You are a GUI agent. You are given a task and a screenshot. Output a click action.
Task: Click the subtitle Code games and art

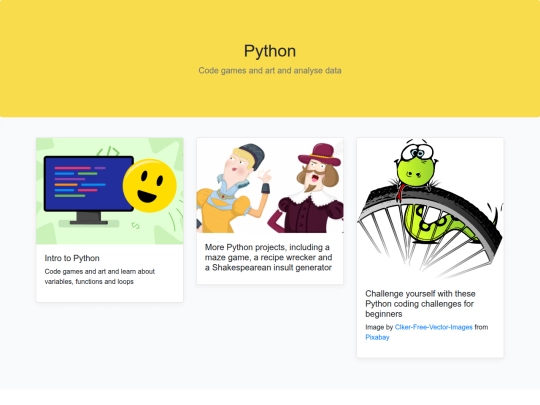[x=270, y=71]
